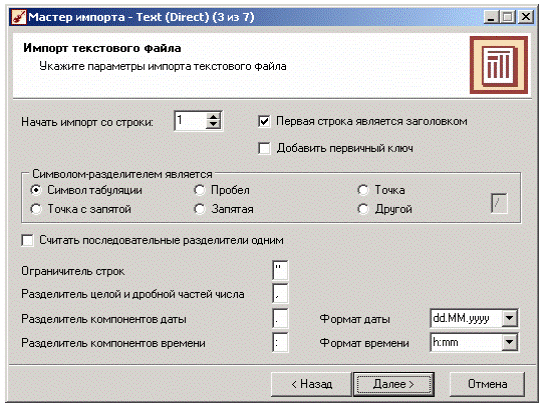Screen dimensions: 543x407
Task: Open the 'Формат времени' dropdown arrow
Action: [x=510, y=343]
